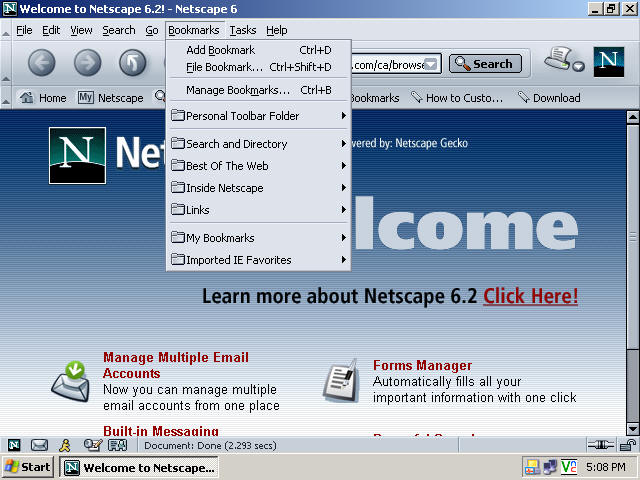Expand the Personal Toolbar Folder submenu
The width and height of the screenshot is (640, 480).
coord(259,116)
